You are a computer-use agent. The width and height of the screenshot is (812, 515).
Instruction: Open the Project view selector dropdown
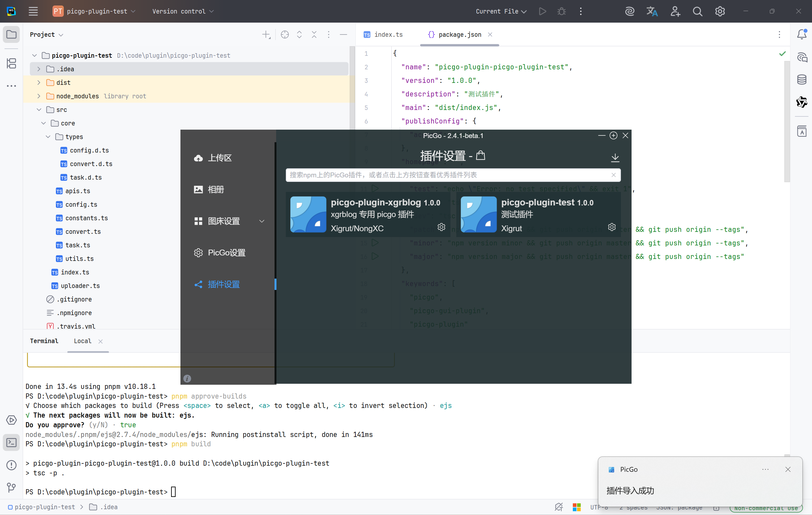pyautogui.click(x=46, y=35)
